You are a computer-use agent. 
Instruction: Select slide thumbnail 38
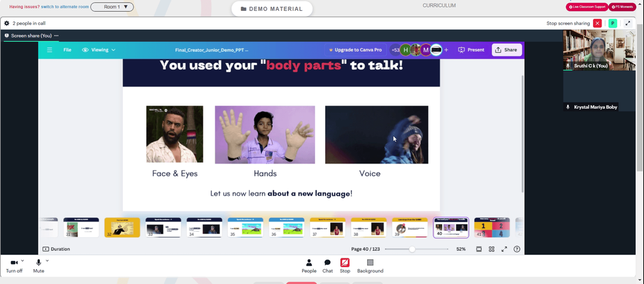[x=368, y=228]
